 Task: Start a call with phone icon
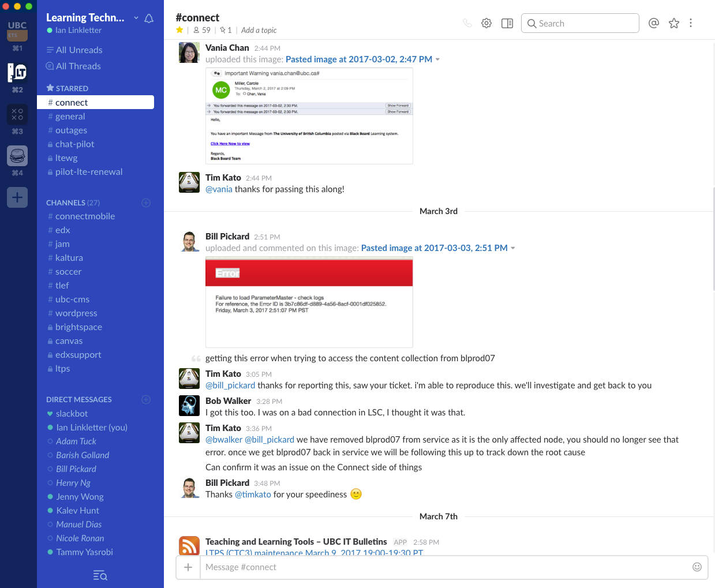coord(467,23)
